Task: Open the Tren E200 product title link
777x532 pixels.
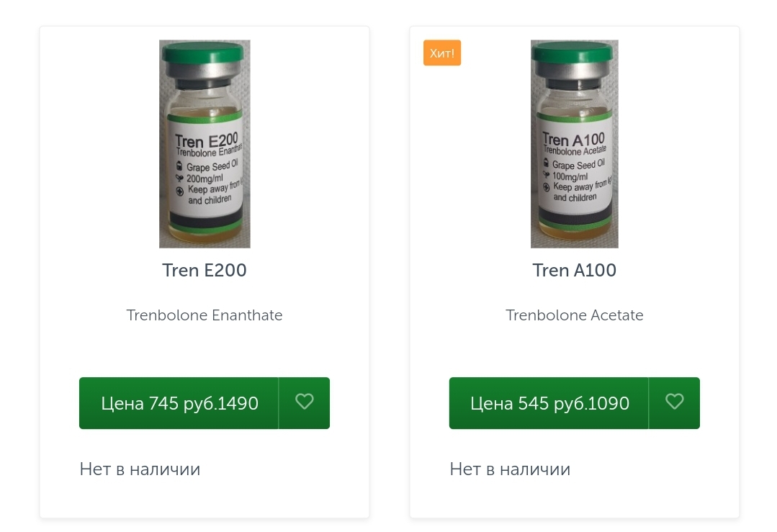Action: click(205, 270)
